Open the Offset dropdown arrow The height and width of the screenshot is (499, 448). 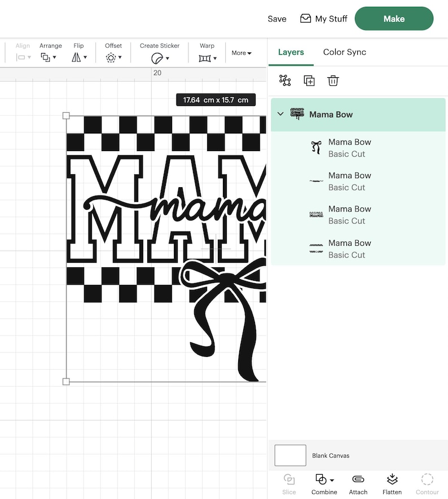pyautogui.click(x=120, y=58)
